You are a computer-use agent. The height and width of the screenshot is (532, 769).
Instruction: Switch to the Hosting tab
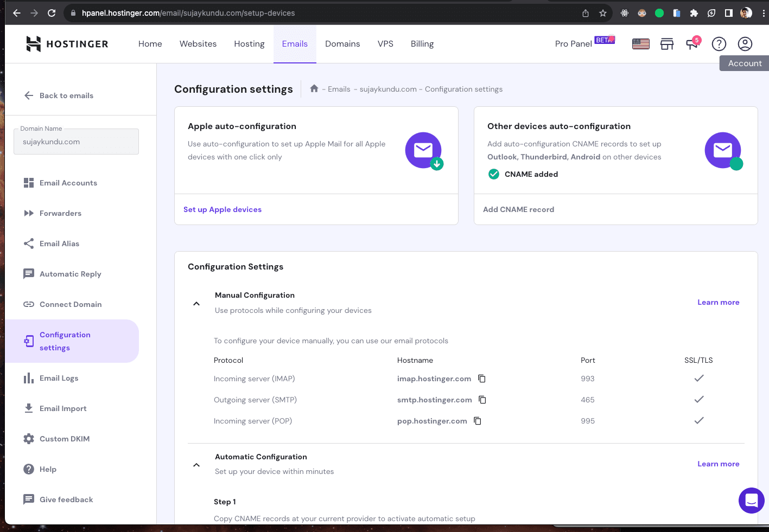click(249, 44)
